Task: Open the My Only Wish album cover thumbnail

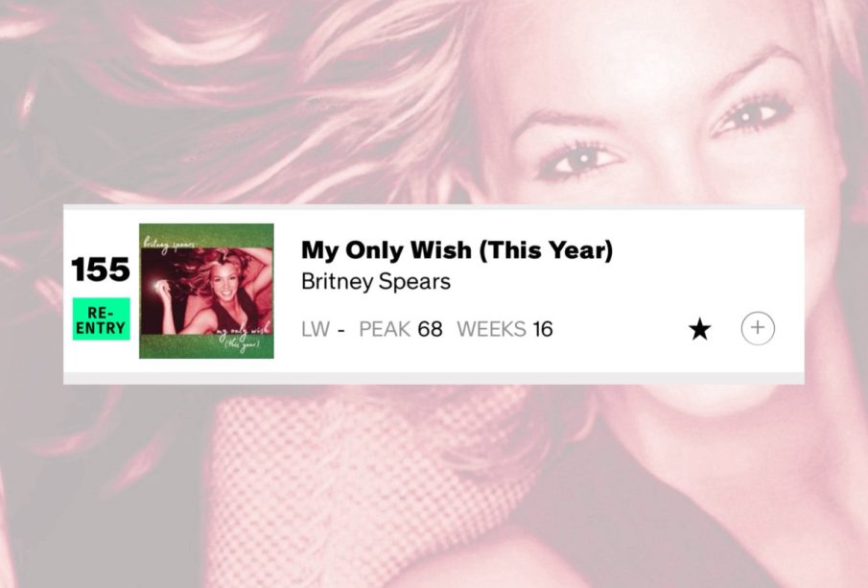Action: coord(206,292)
